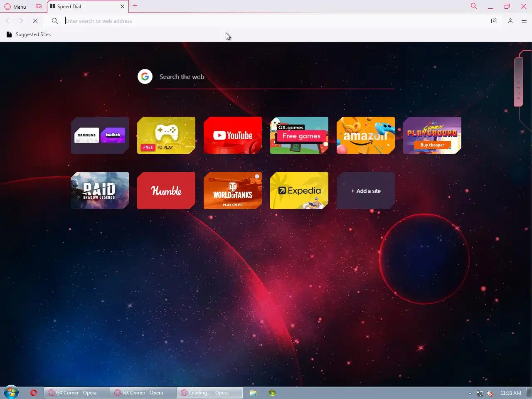Open Suggested Sites bookmark folder
The width and height of the screenshot is (532, 399).
click(29, 34)
